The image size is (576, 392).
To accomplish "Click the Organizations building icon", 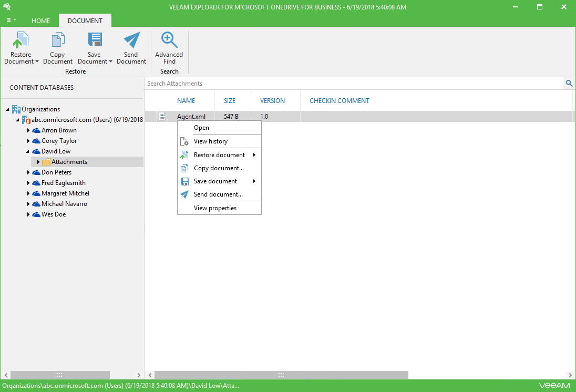I will [16, 109].
